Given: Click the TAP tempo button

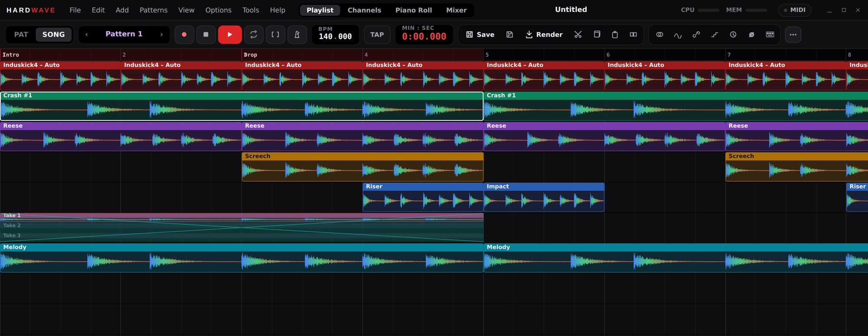Looking at the screenshot, I should tap(377, 35).
